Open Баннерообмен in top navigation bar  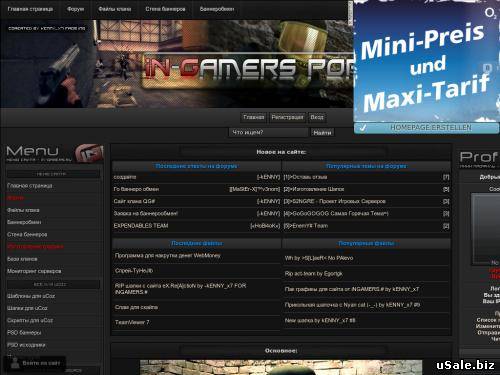217,9
